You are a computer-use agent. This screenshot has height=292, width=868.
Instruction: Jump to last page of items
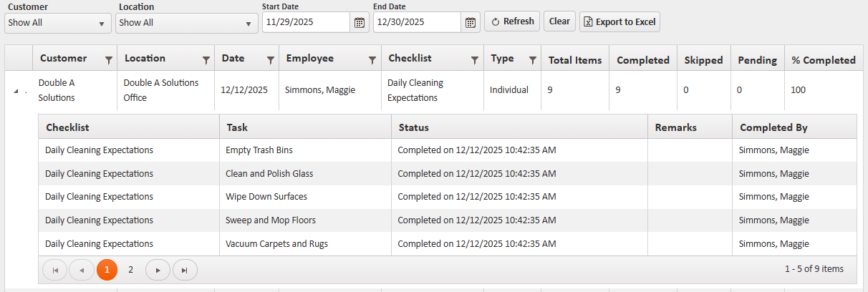[185, 270]
